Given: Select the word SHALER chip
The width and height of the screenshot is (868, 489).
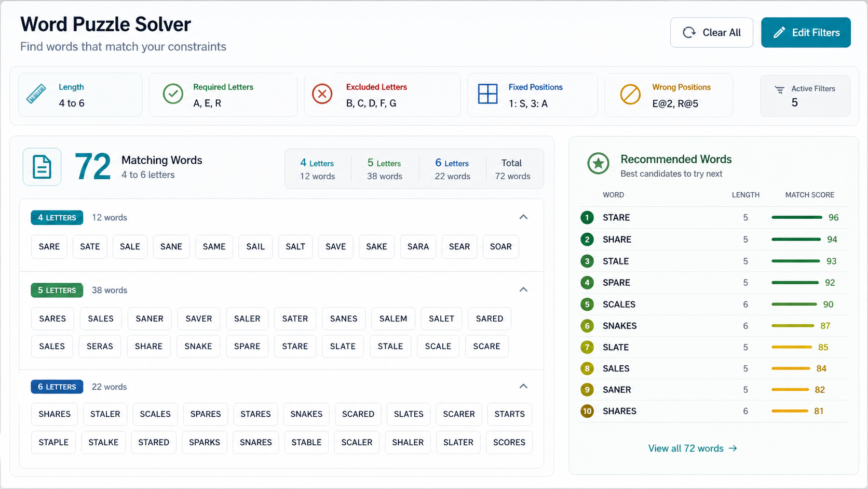Looking at the screenshot, I should pos(408,442).
